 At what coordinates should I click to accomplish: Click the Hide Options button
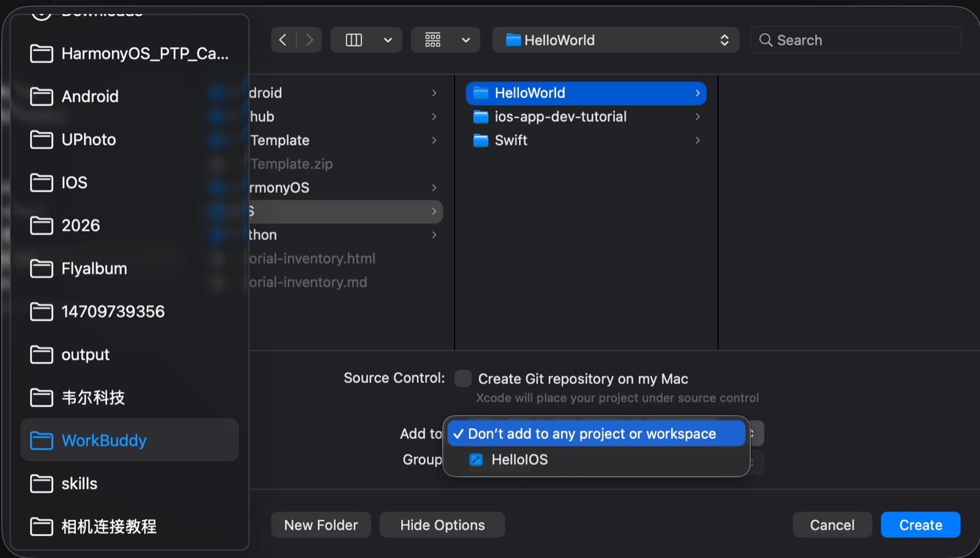click(x=442, y=525)
